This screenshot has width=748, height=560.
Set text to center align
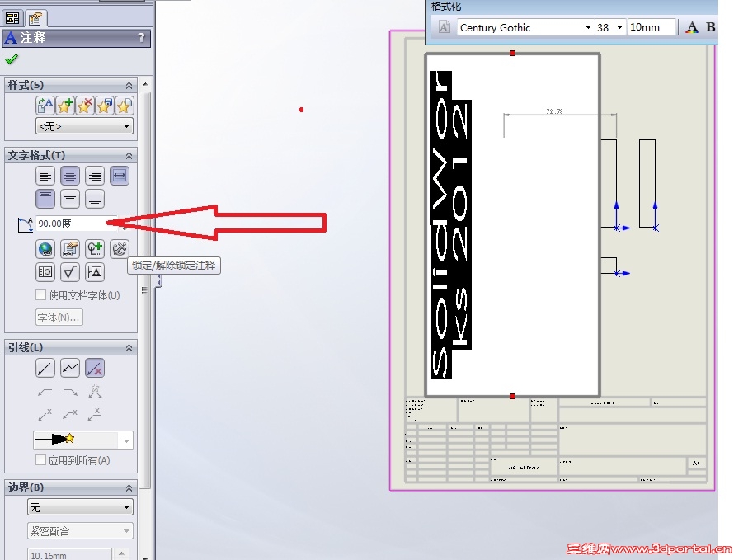point(70,176)
